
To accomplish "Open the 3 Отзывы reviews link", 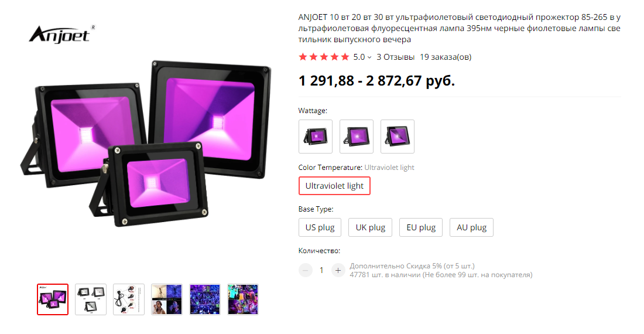I will (x=396, y=57).
